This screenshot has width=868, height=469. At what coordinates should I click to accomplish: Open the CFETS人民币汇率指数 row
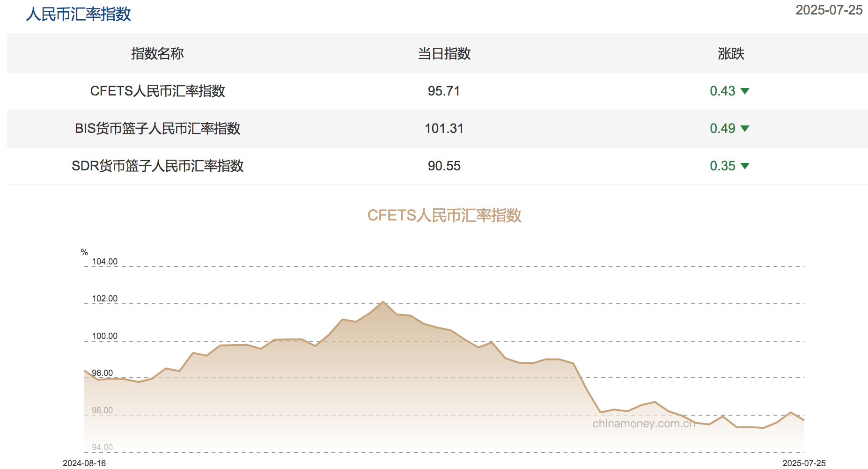(x=437, y=91)
